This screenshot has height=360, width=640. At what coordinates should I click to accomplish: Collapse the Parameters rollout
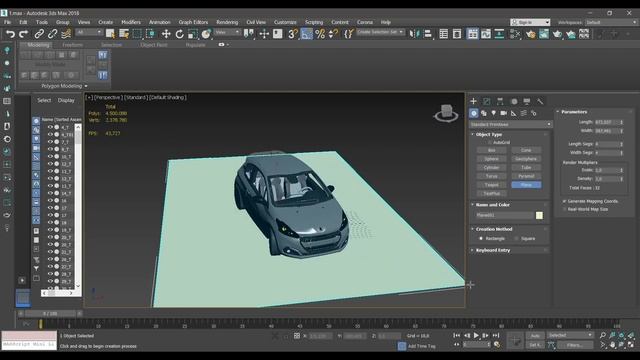(x=574, y=112)
